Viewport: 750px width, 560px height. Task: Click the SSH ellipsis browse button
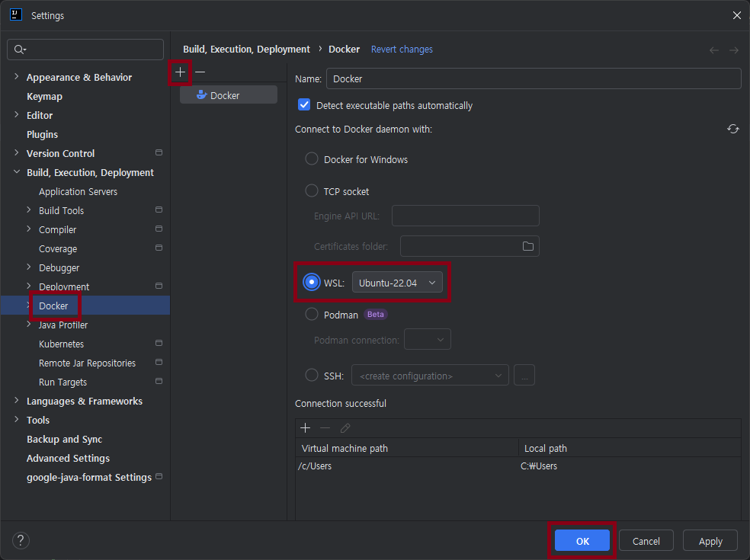click(x=524, y=376)
